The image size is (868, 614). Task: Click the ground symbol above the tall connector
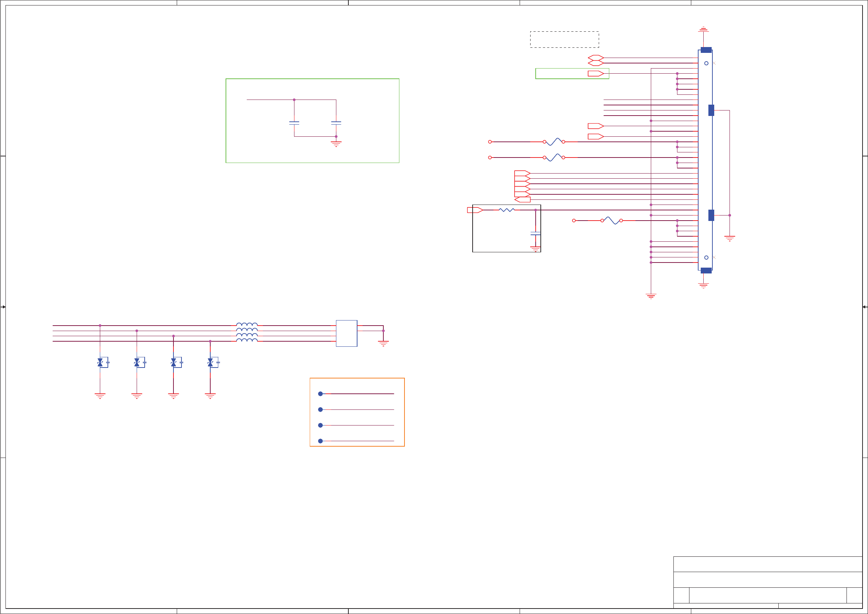[x=703, y=29]
